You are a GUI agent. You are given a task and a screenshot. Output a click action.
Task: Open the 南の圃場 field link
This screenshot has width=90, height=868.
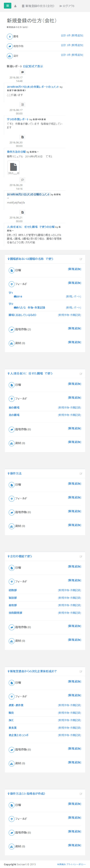click(x=14, y=408)
